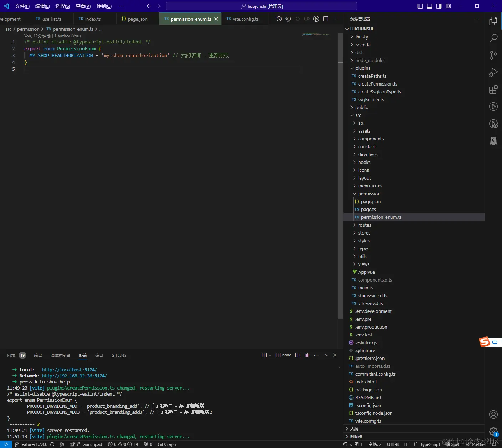
Task: Toggle the Spell checker in the status bar
Action: coord(453,444)
